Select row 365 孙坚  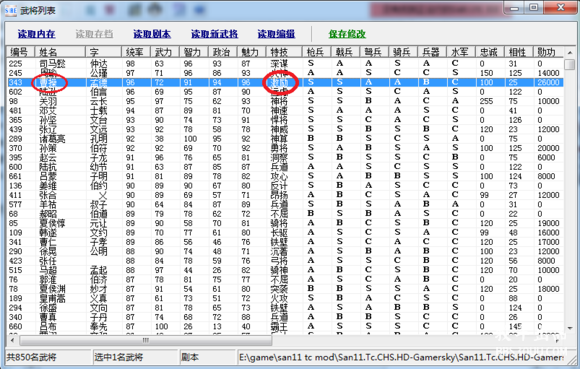pos(285,120)
